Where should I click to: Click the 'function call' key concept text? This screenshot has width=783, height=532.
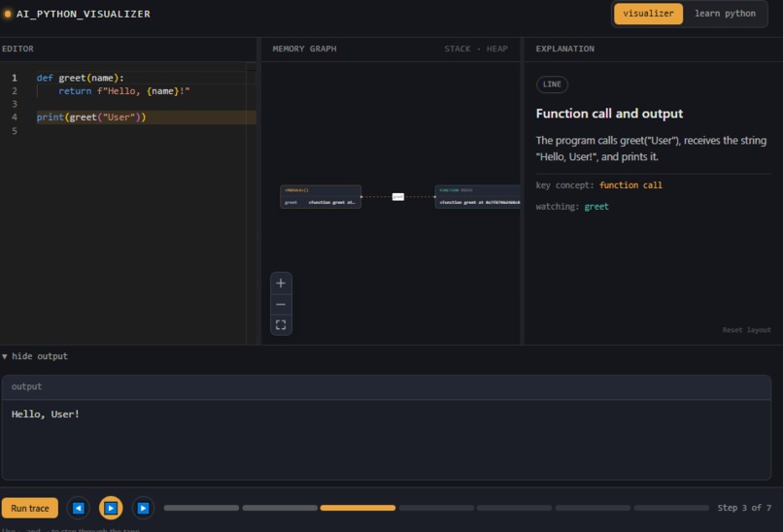point(630,185)
